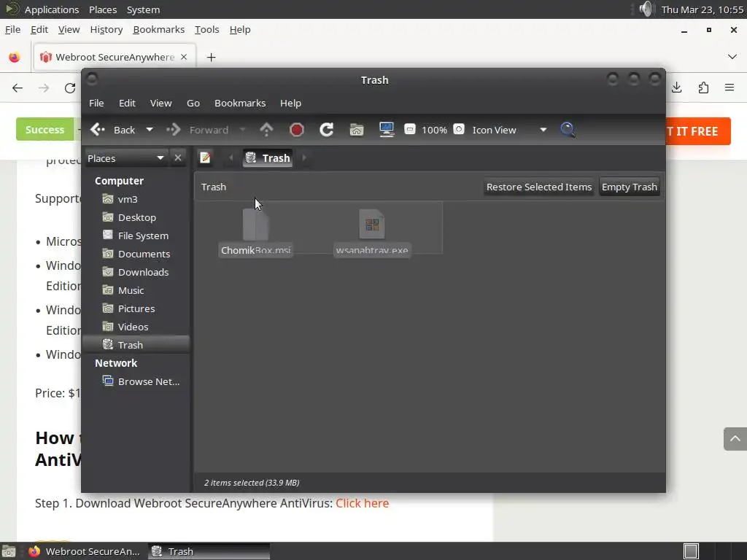This screenshot has width=747, height=560.
Task: Select Trash in the Places sidebar
Action: click(136, 345)
